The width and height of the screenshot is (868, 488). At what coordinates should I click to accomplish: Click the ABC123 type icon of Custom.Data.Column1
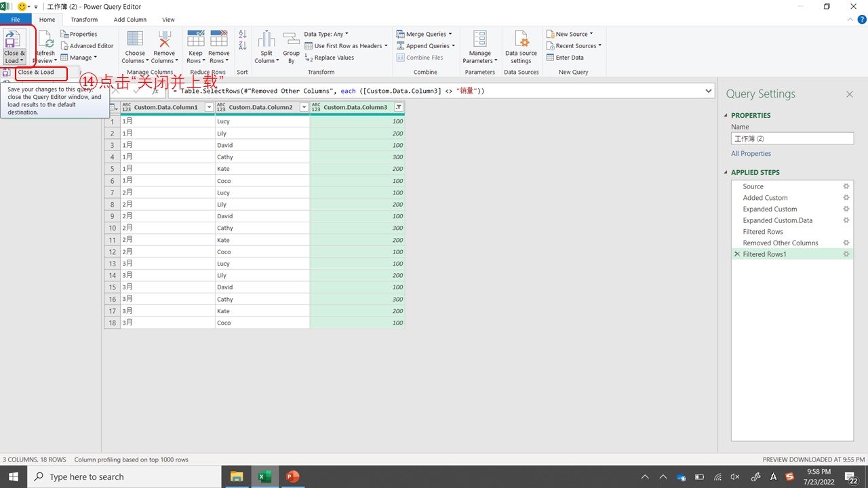point(126,107)
